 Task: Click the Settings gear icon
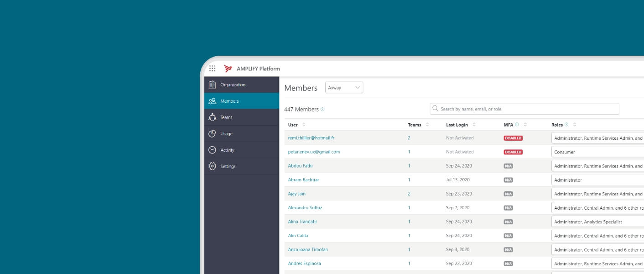[212, 166]
